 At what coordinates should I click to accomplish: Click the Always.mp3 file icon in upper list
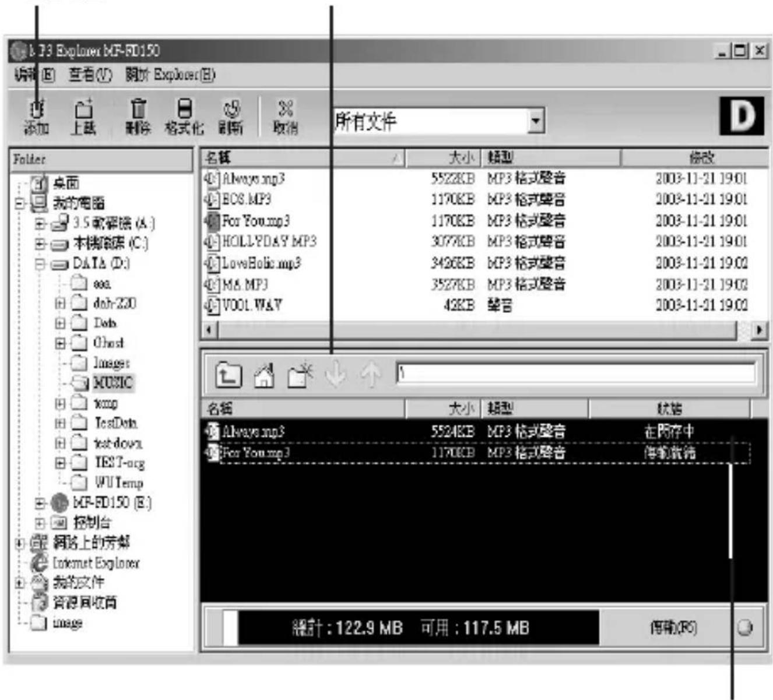211,178
